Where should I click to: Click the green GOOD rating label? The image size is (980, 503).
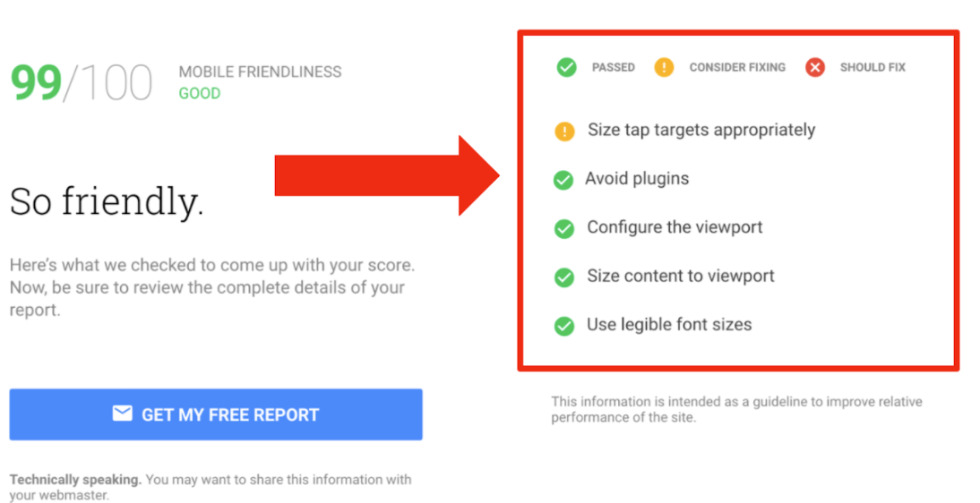pos(199,93)
